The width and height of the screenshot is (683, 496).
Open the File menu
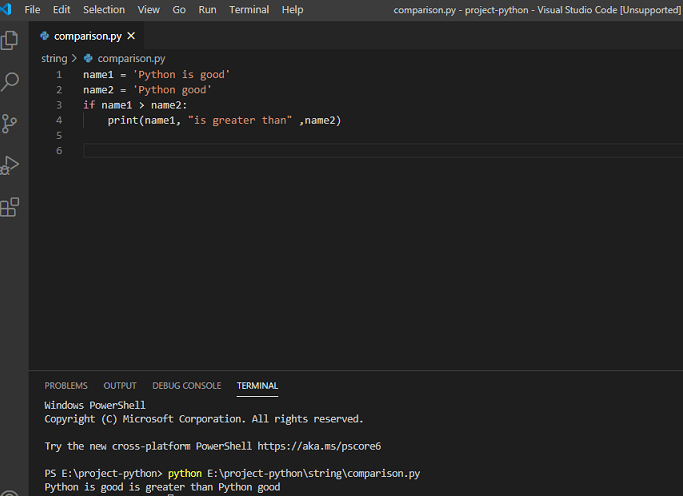32,10
